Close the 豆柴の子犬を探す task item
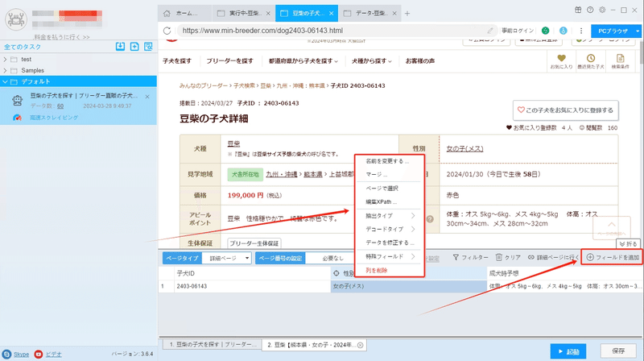This screenshot has height=361, width=644. point(147,97)
